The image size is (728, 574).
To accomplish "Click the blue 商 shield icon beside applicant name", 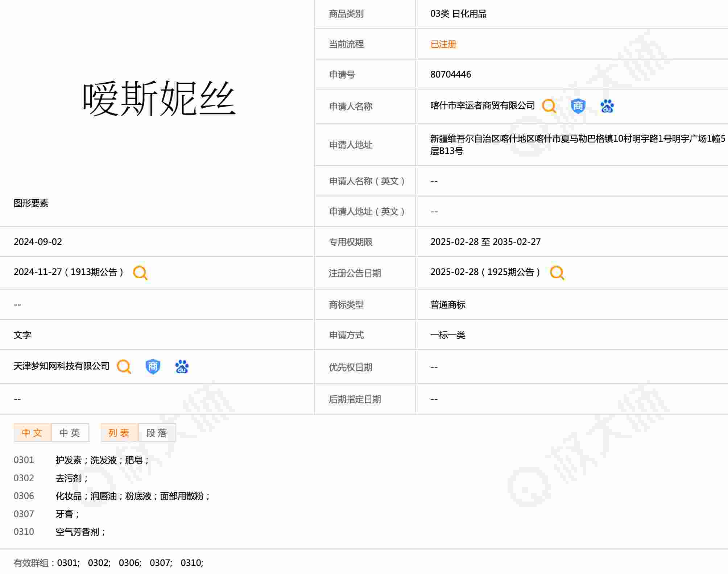I will click(578, 106).
